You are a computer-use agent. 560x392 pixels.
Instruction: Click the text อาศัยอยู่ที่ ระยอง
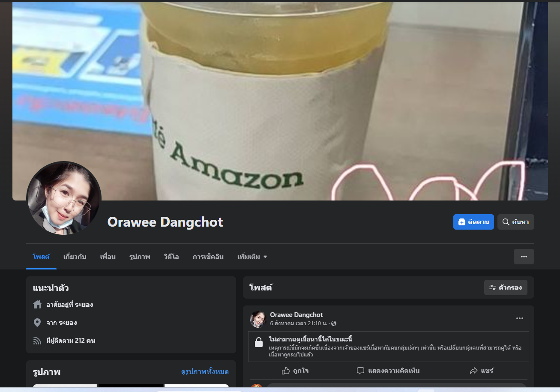[70, 305]
